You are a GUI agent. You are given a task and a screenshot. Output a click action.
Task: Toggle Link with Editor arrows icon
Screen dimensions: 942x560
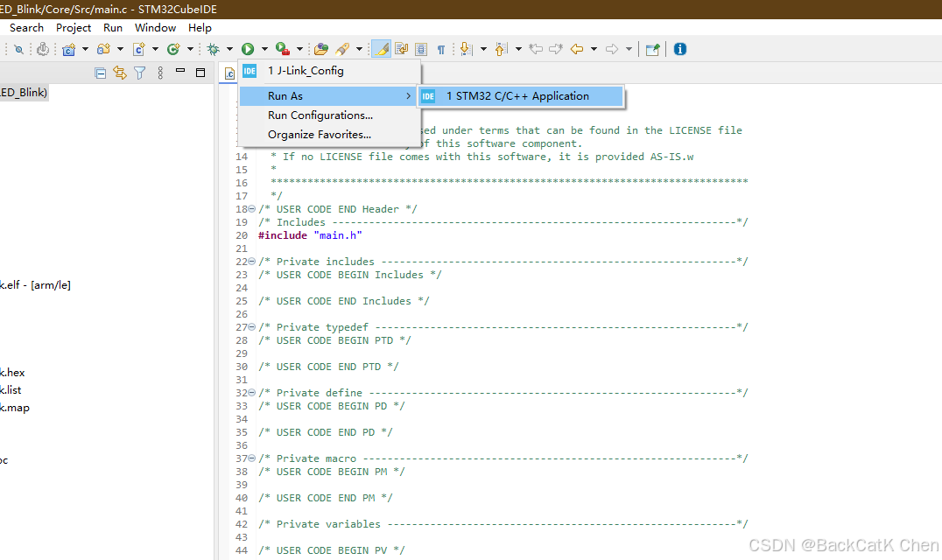pyautogui.click(x=120, y=73)
